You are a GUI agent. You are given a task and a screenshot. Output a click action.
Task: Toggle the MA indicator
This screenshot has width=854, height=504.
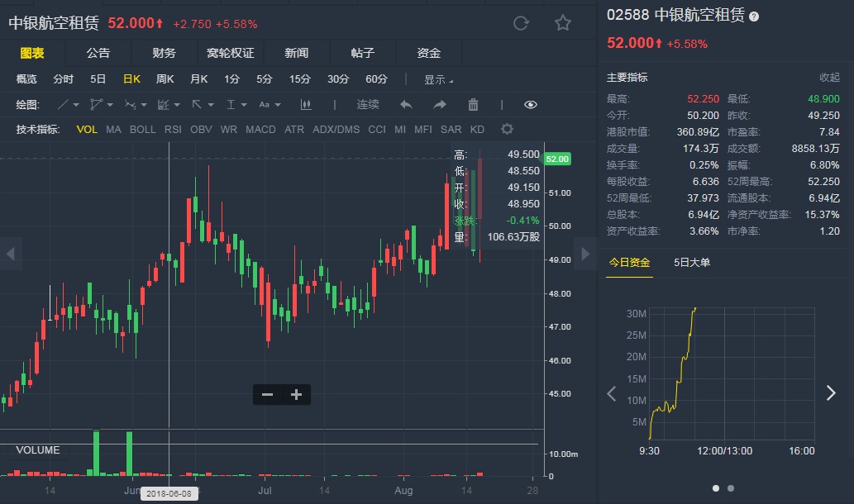[113, 130]
